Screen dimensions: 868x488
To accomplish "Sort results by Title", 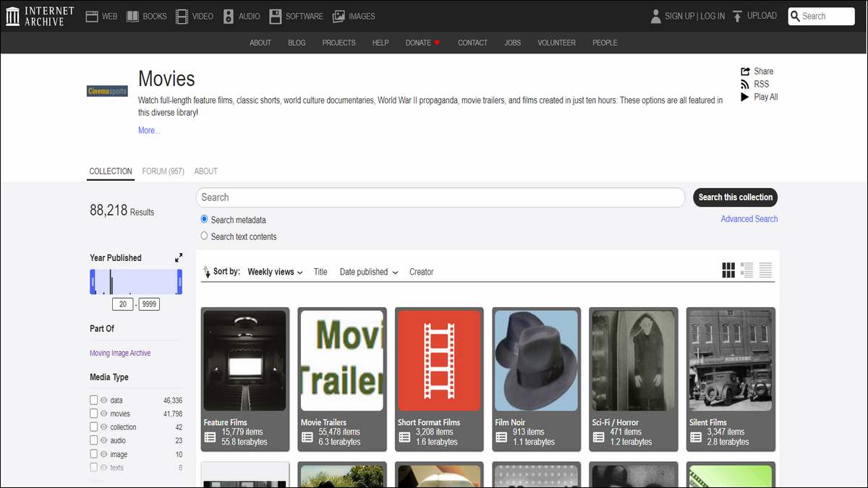I will coord(320,272).
